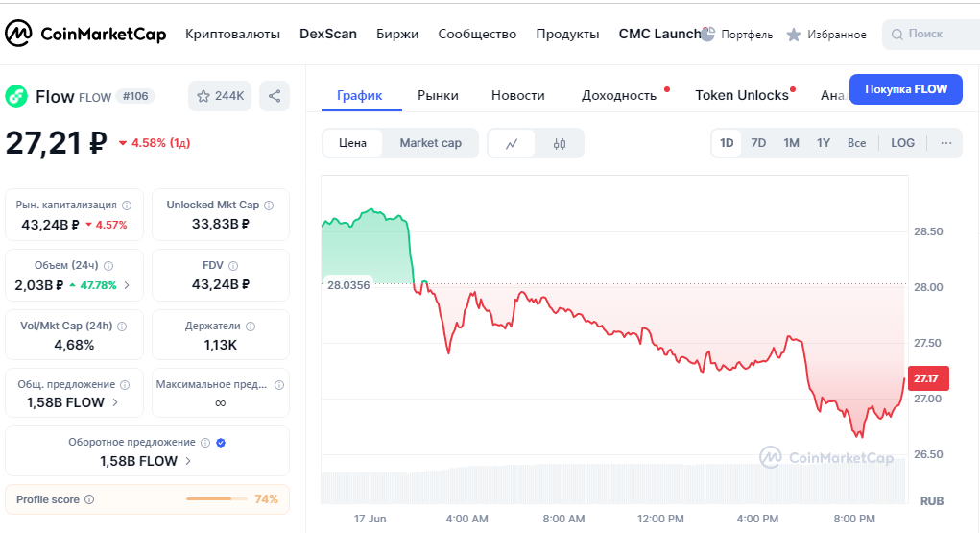Open Favorites via the star icon

794,35
